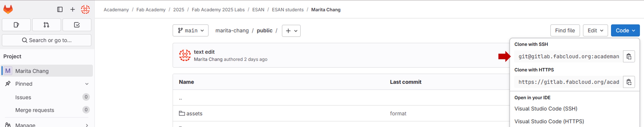Expand the Manage sidebar section
The width and height of the screenshot is (644, 127).
point(87,125)
